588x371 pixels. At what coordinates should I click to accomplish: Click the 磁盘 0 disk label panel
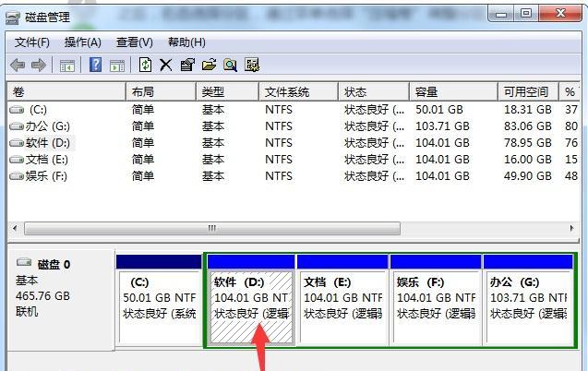(61, 300)
